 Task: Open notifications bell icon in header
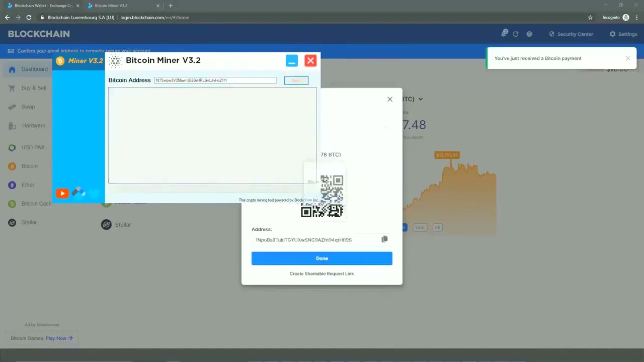pyautogui.click(x=504, y=34)
